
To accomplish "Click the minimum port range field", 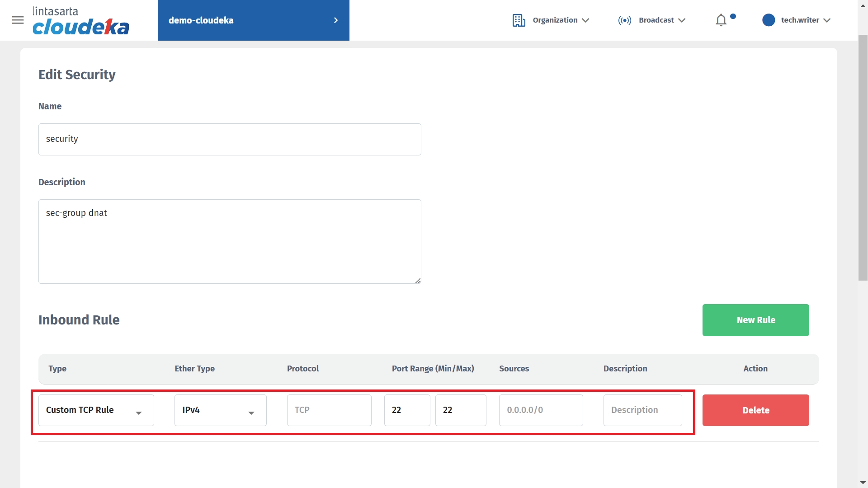I will pos(407,410).
